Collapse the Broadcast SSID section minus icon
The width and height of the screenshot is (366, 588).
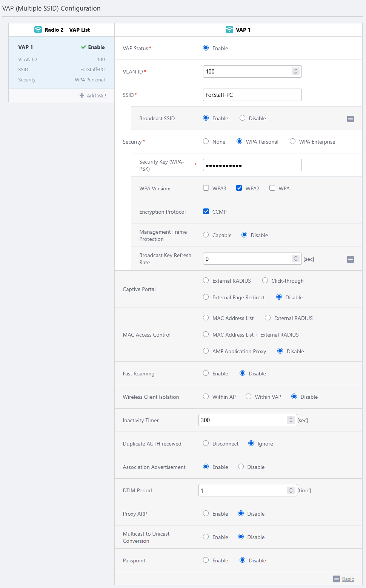(351, 119)
